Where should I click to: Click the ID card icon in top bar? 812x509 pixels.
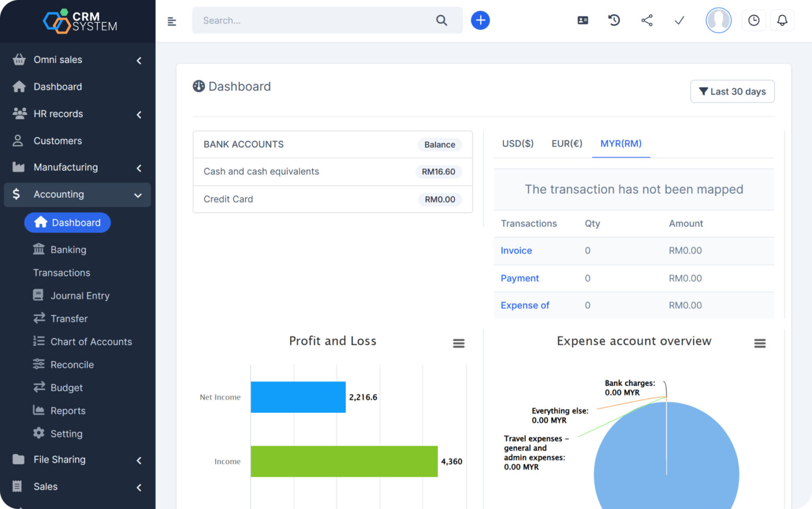583,21
